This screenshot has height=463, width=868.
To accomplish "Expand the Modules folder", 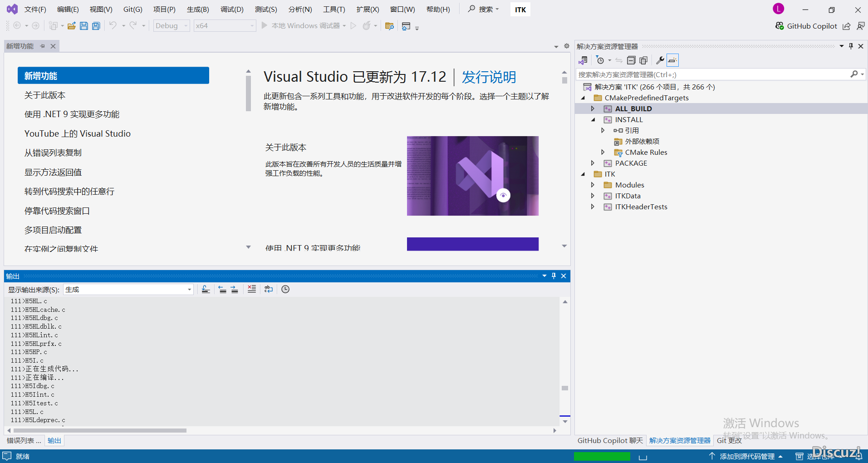I will pos(593,185).
